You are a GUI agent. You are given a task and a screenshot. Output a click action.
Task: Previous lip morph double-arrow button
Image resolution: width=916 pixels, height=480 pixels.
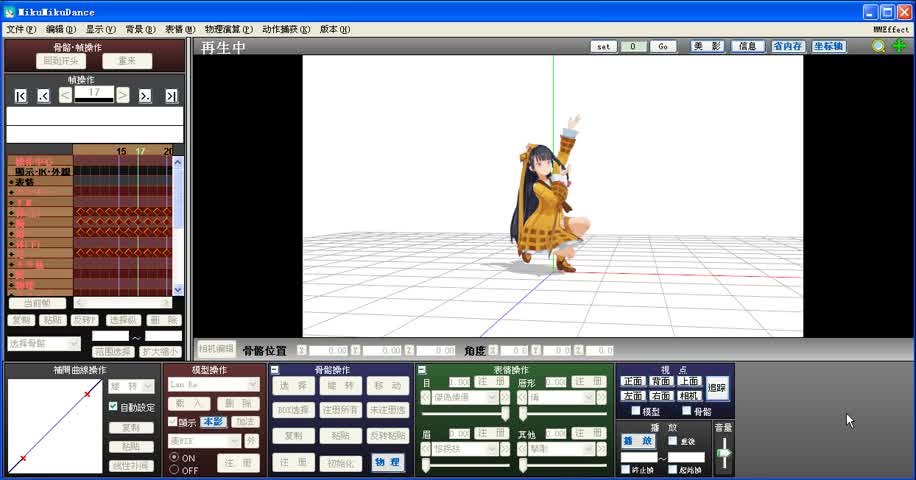click(x=523, y=398)
